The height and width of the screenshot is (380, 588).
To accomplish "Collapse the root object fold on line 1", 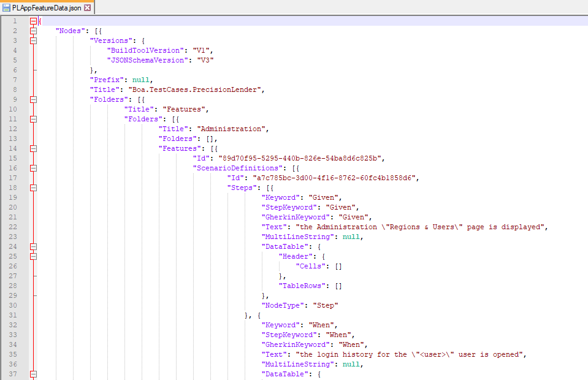I will pos(33,21).
